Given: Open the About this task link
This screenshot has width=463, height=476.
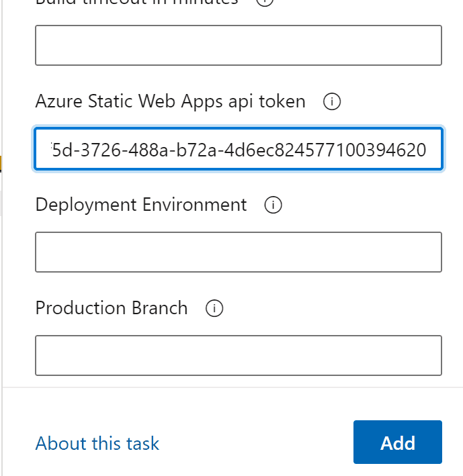Looking at the screenshot, I should pos(97,443).
